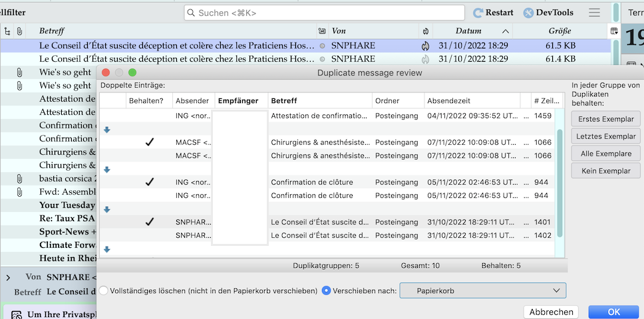This screenshot has width=644, height=319.
Task: Open the hamburger application menu
Action: (594, 13)
